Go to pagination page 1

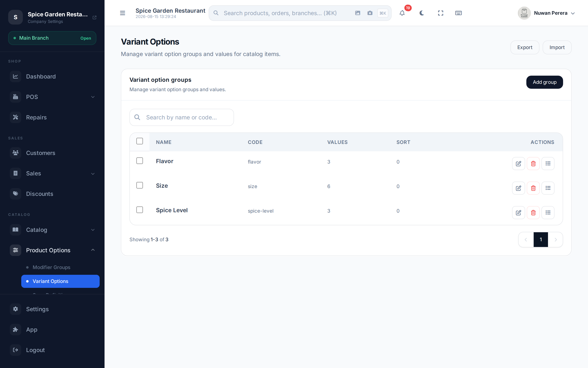541,240
